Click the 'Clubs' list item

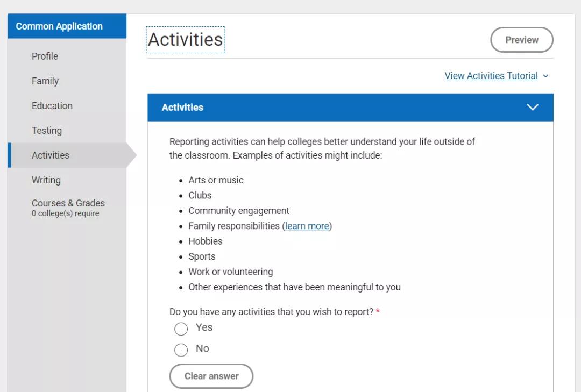tap(200, 195)
